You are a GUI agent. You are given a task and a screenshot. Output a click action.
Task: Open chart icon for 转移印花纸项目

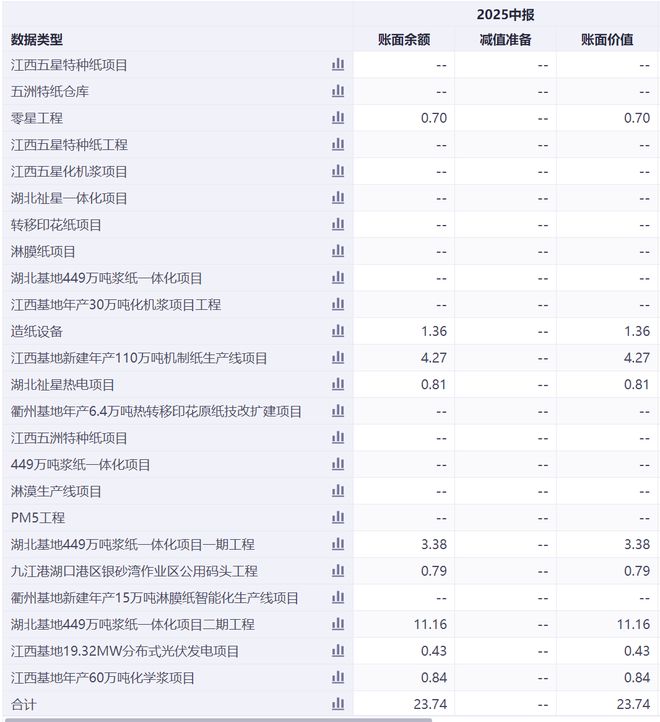338,225
